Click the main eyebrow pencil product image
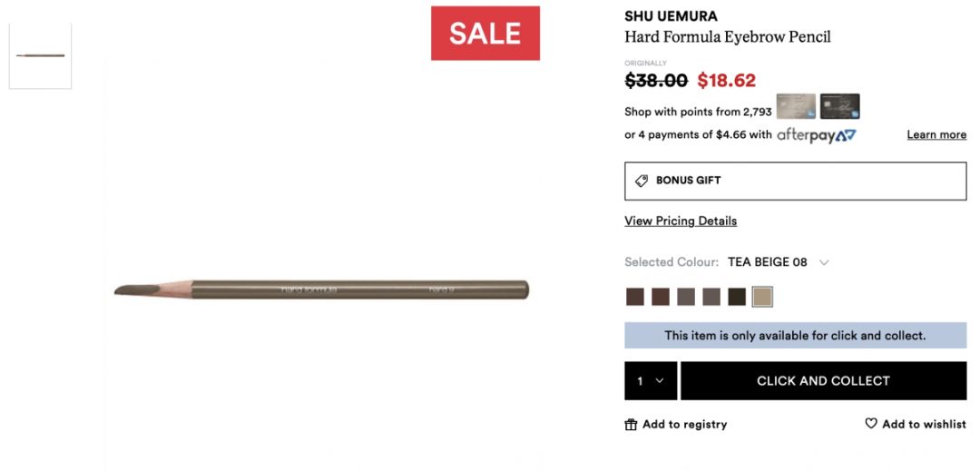 click(x=321, y=290)
